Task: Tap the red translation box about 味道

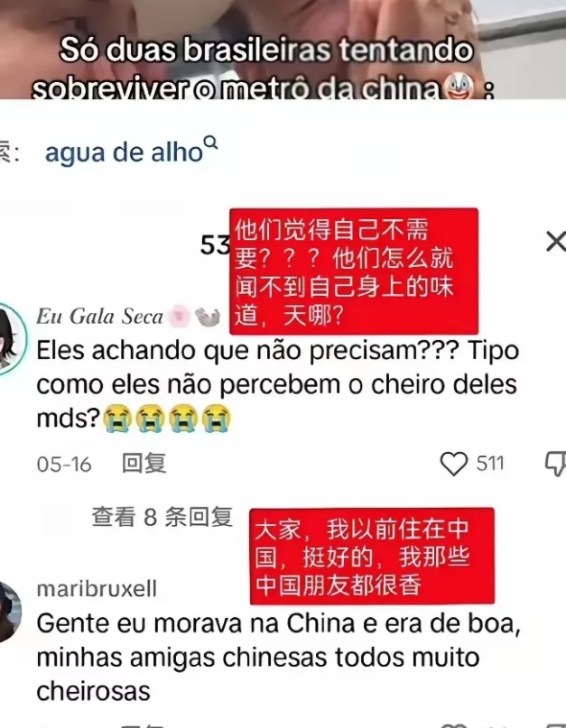Action: 354,272
